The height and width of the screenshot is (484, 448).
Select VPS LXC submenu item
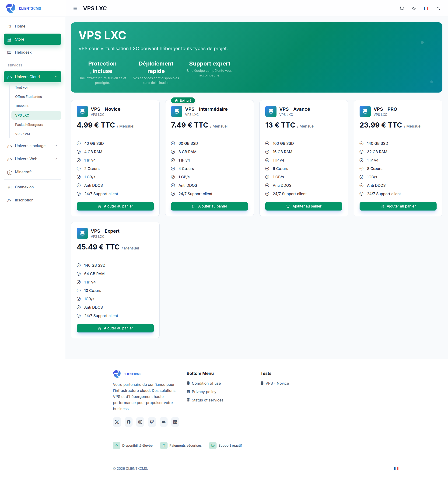click(36, 115)
